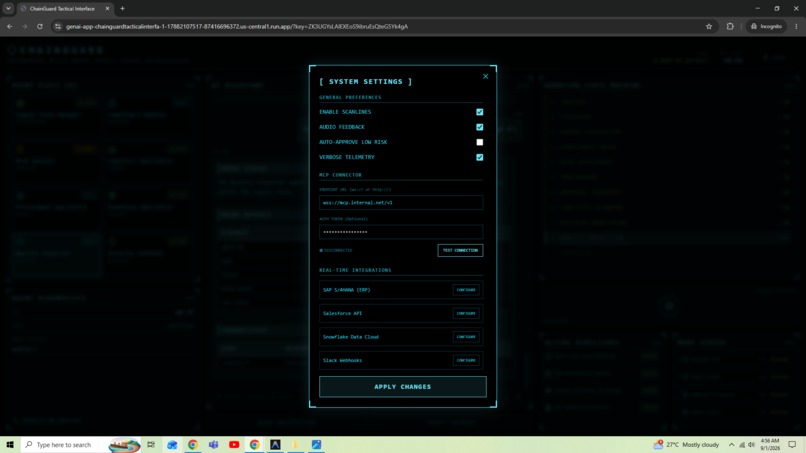The image size is (806, 453).
Task: Disable the Enable Scanlines checkbox
Action: [480, 112]
